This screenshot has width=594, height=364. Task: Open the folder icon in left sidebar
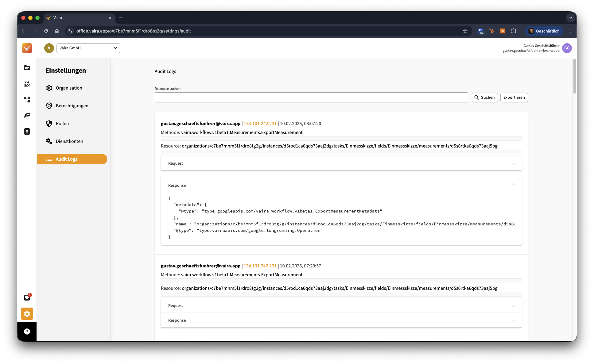click(27, 68)
